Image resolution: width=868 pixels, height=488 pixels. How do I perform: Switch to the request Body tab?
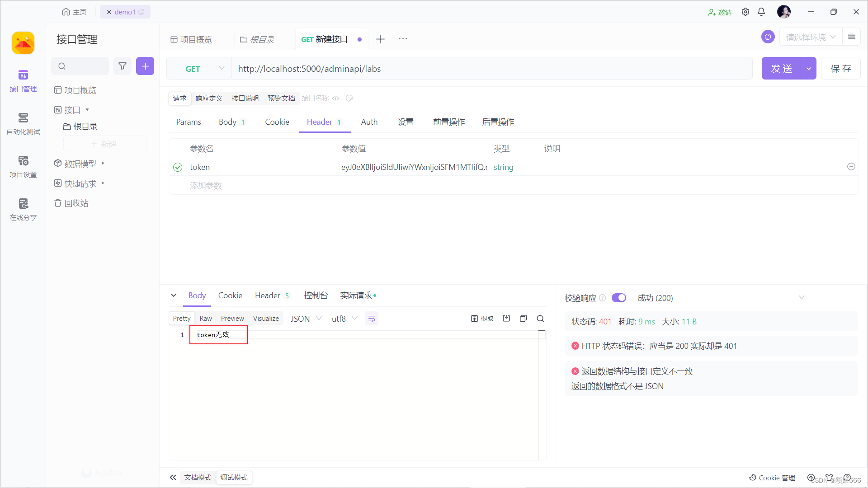(232, 122)
